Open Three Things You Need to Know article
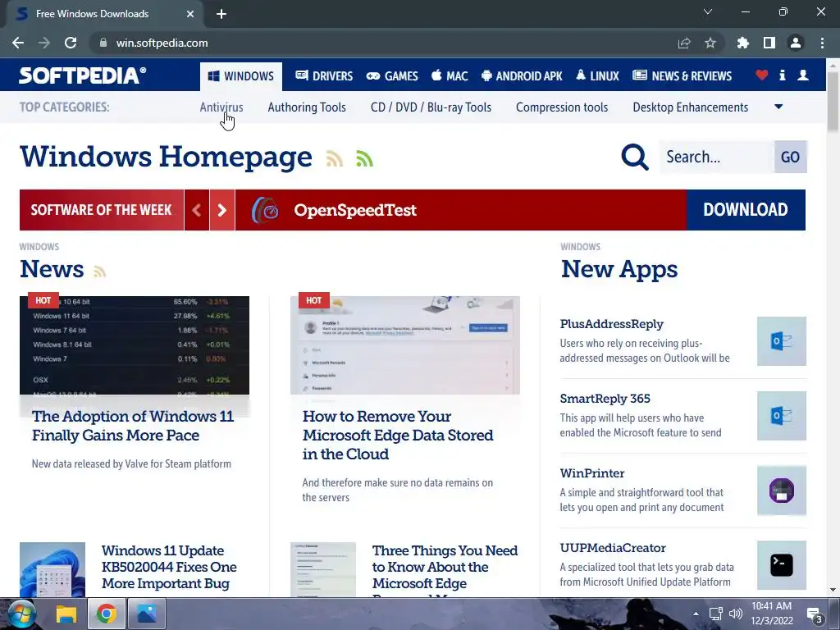The height and width of the screenshot is (630, 840). 445,569
